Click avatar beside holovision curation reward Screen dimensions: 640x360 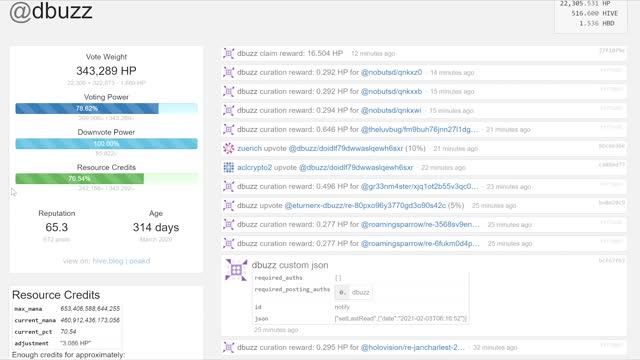229,347
